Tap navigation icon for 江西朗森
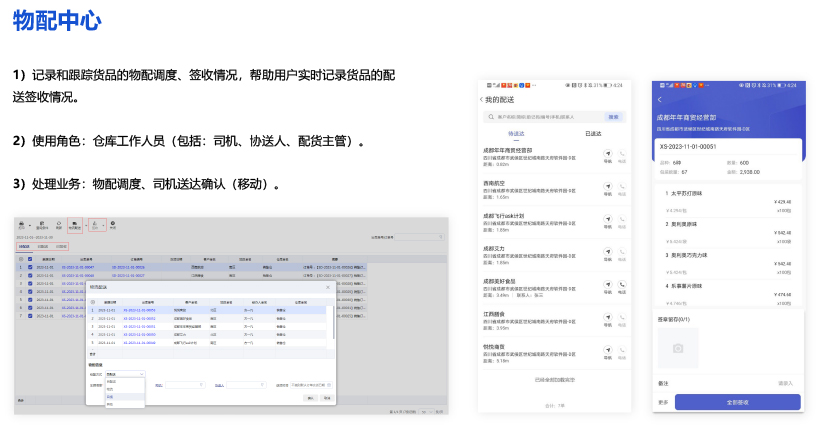 [607, 317]
